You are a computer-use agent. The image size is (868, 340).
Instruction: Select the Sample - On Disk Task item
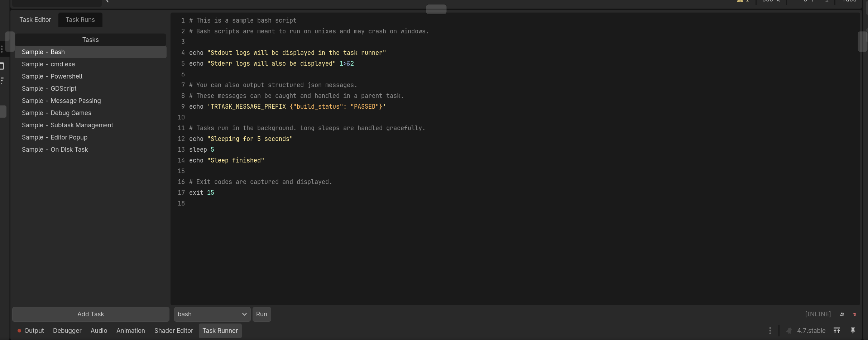coord(91,150)
